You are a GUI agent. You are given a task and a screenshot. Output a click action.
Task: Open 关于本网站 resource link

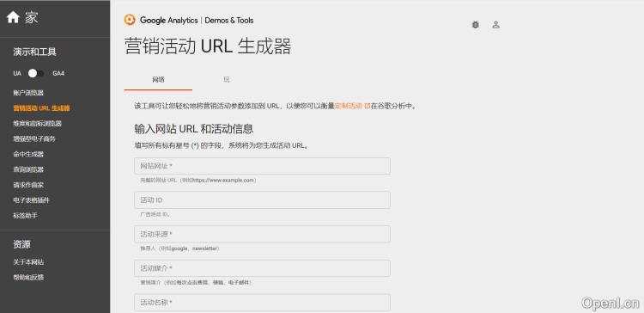(x=28, y=262)
